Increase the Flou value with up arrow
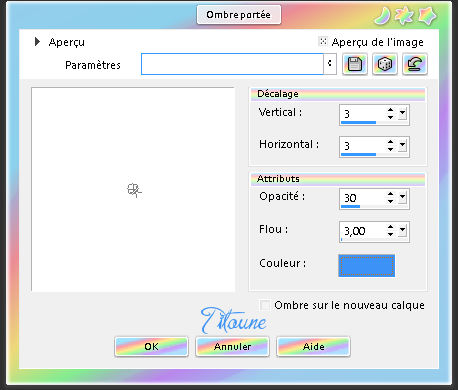This screenshot has width=458, height=390. pos(390,226)
